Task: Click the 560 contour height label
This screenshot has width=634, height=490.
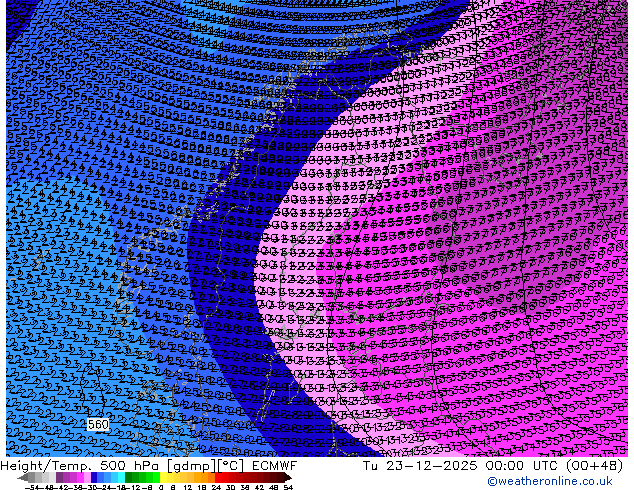Action: [x=98, y=425]
